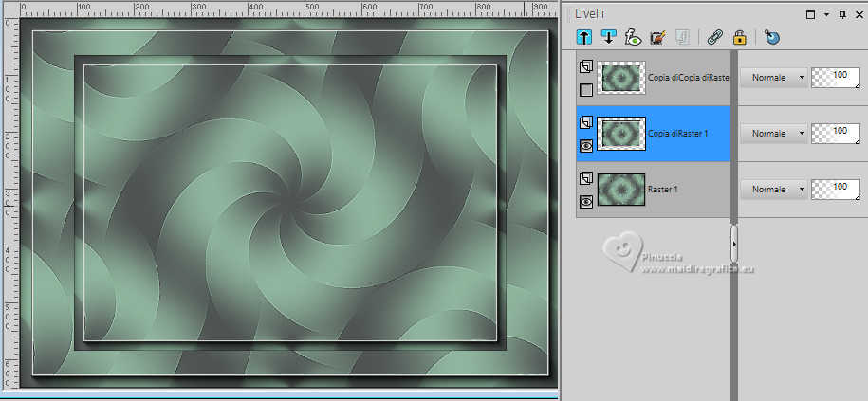
Task: Click opacity field 100 of Raster 1 layer
Action: [x=836, y=190]
